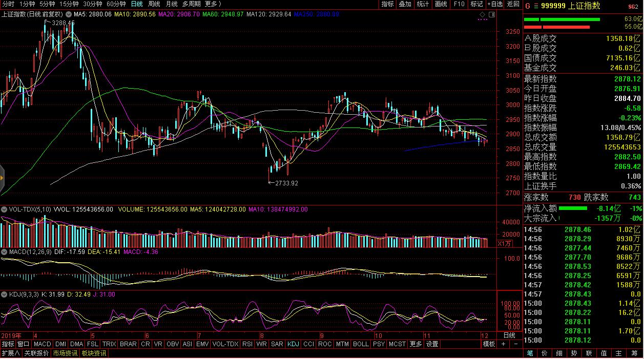
Task: Click the X1万 volume unit label
Action: coord(505,244)
